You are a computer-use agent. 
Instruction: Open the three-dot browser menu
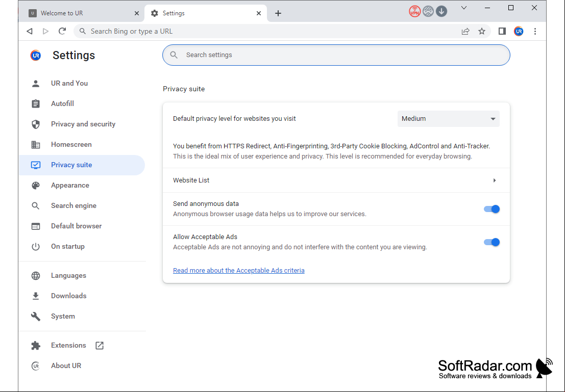pos(535,31)
